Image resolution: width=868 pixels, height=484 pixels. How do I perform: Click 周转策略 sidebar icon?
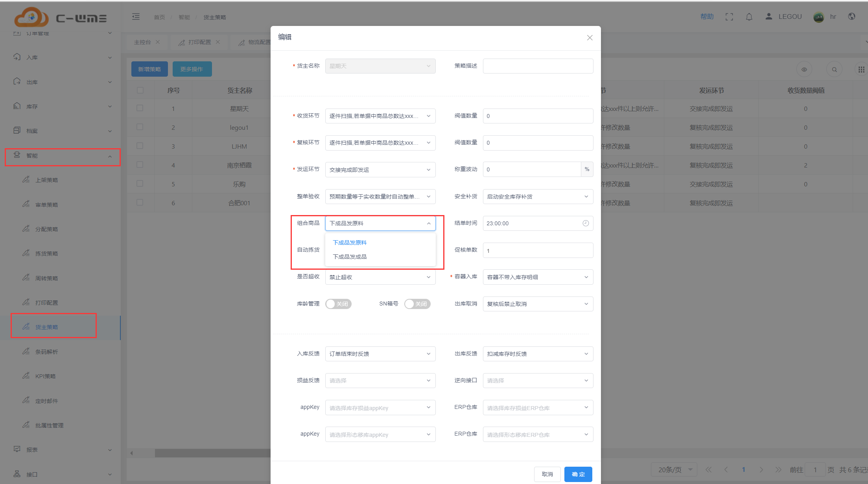(26, 278)
